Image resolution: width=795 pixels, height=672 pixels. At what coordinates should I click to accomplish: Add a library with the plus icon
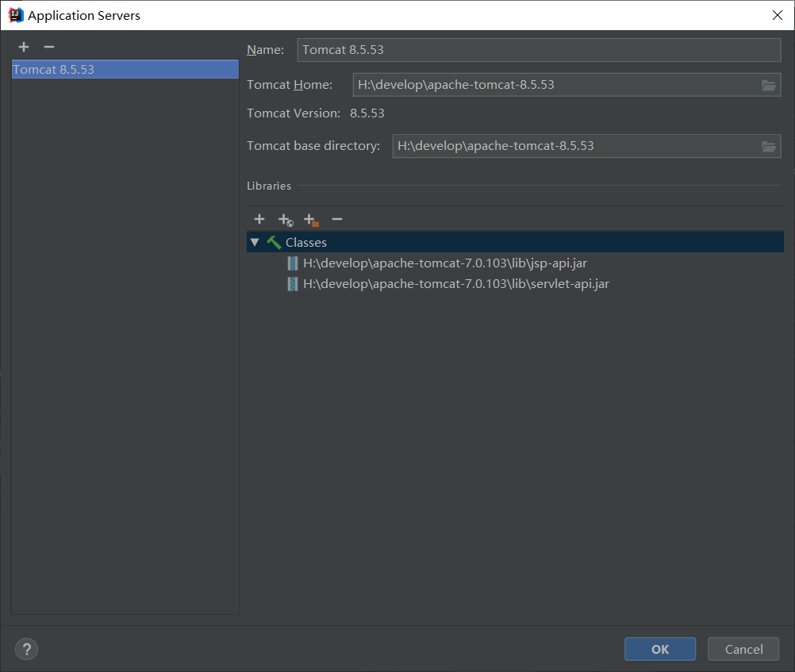pyautogui.click(x=259, y=219)
